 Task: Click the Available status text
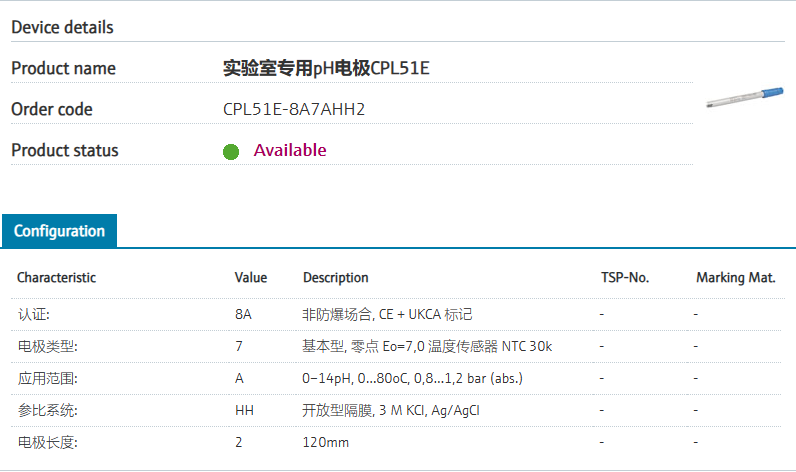290,150
